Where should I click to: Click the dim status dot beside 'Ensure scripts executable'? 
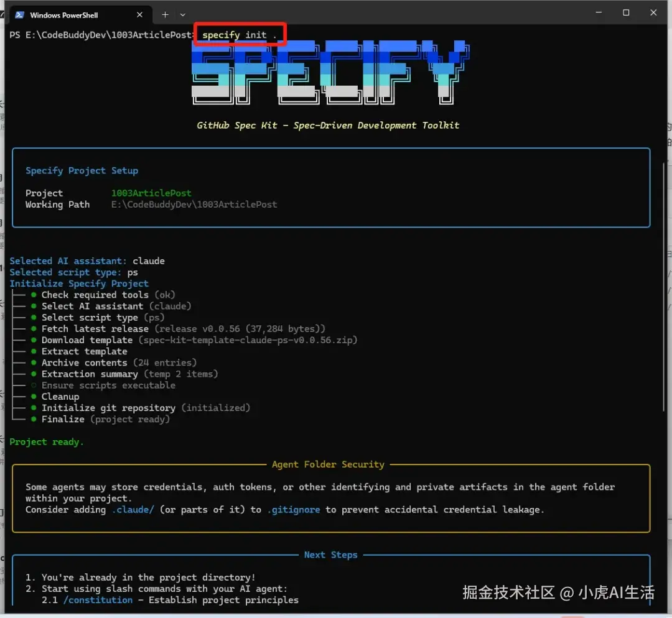tap(34, 385)
